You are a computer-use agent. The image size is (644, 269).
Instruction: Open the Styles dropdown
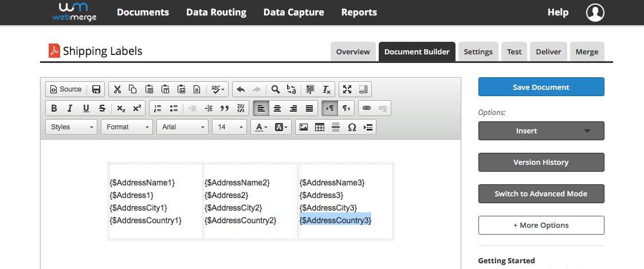pos(71,127)
